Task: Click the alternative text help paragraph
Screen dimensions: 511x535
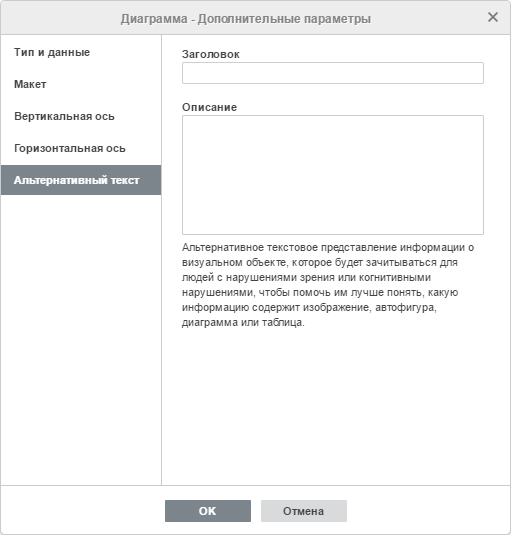Action: pyautogui.click(x=328, y=285)
